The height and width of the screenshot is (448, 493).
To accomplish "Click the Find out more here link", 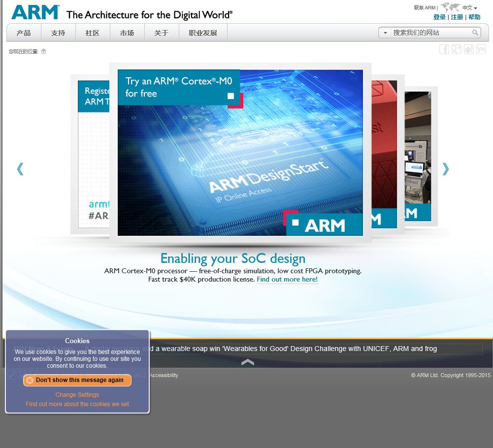I will (287, 279).
